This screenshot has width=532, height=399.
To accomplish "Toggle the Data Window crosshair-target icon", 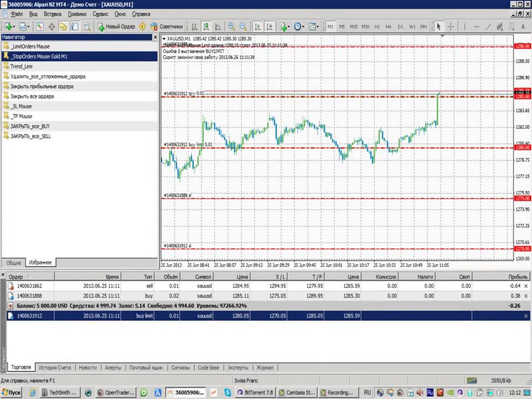I will [x=52, y=27].
